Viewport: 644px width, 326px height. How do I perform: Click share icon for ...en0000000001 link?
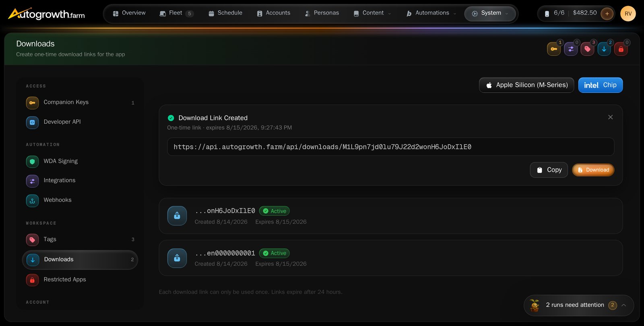(177, 258)
